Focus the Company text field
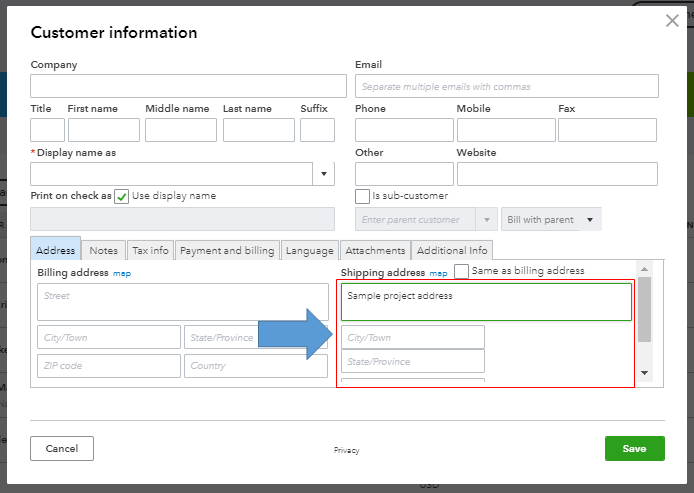The image size is (694, 493). click(174, 86)
